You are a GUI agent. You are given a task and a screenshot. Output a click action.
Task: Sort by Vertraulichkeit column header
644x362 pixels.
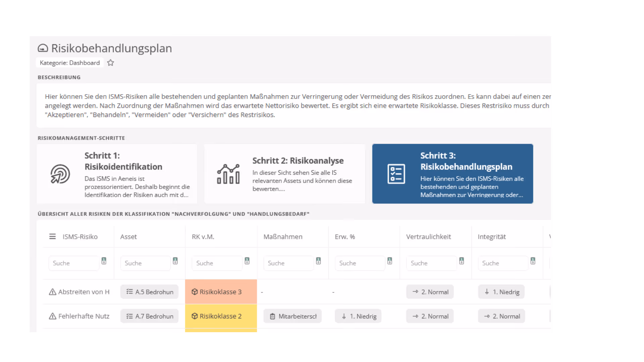(x=428, y=237)
